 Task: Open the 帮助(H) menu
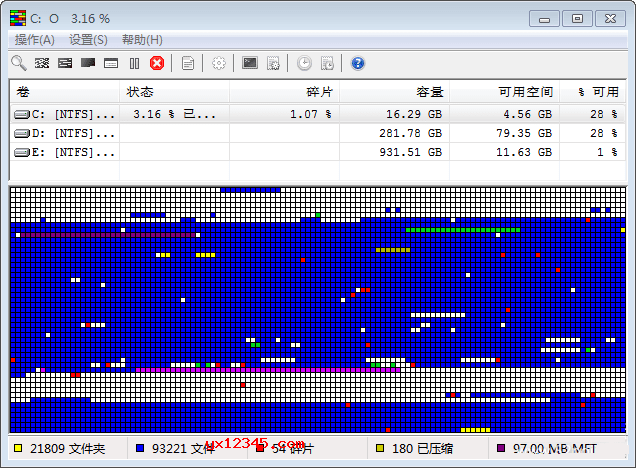(142, 40)
